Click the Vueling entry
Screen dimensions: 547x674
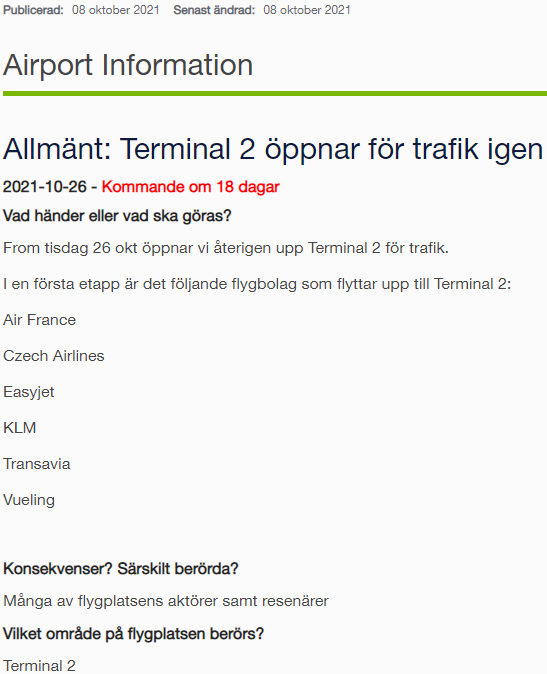[29, 500]
